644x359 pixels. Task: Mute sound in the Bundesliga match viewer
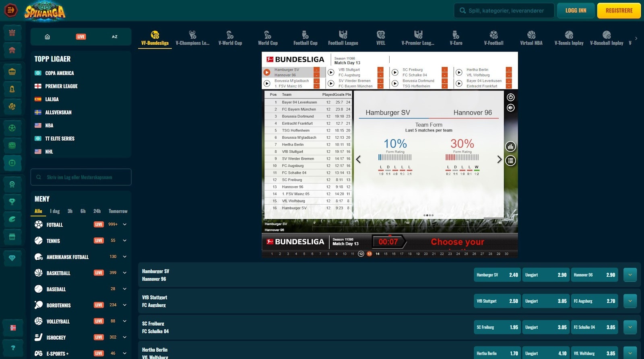[x=510, y=108]
